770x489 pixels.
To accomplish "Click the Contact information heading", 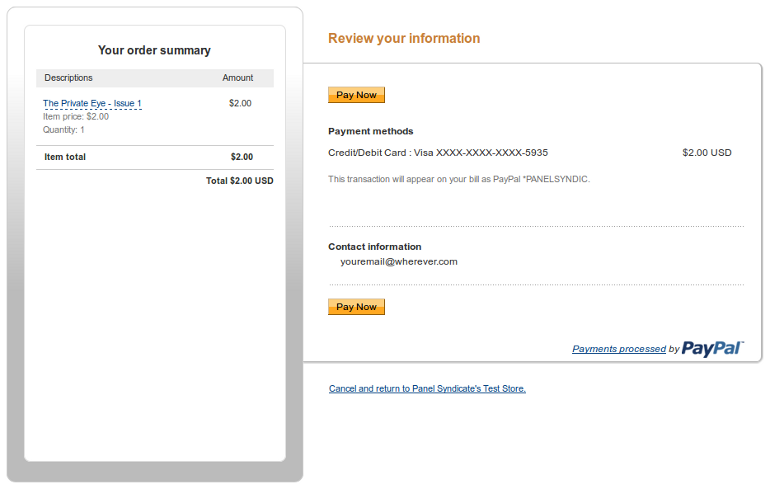I will tap(375, 246).
